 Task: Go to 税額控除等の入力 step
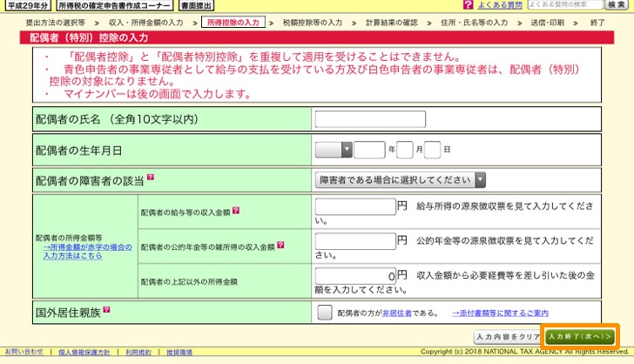(x=313, y=23)
